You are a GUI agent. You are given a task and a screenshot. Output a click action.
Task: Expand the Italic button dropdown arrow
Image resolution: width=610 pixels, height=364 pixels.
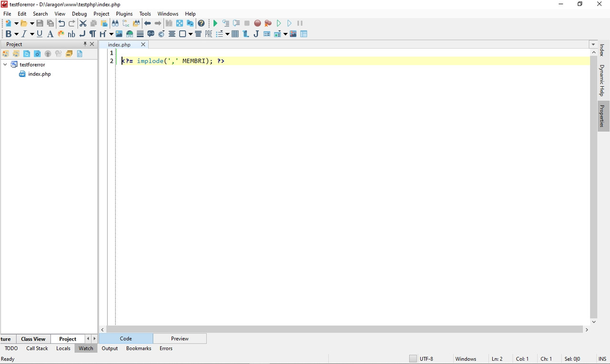(x=32, y=34)
